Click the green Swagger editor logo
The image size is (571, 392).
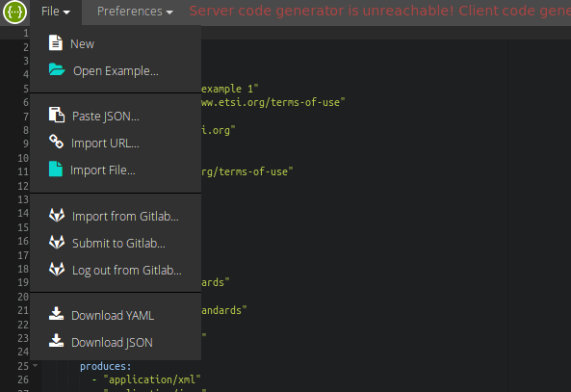(14, 12)
